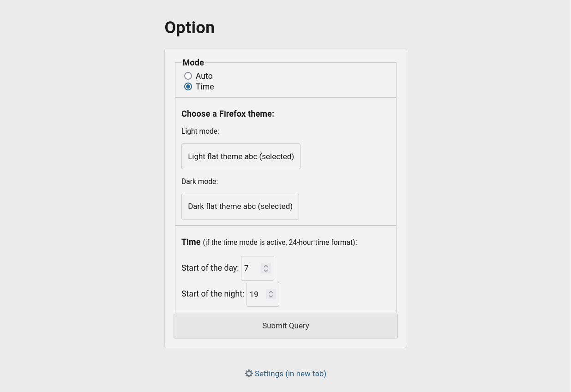Increase the Start of the night value

tap(271, 291)
